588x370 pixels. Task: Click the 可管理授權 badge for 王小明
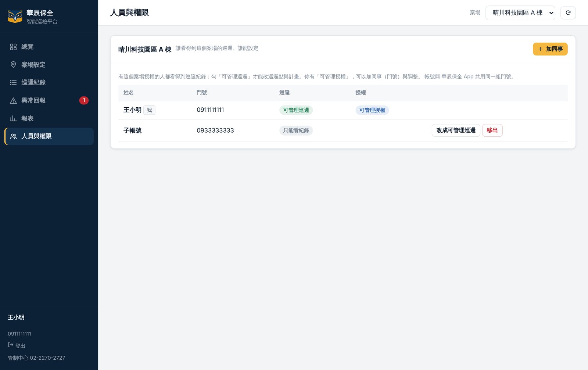click(372, 110)
